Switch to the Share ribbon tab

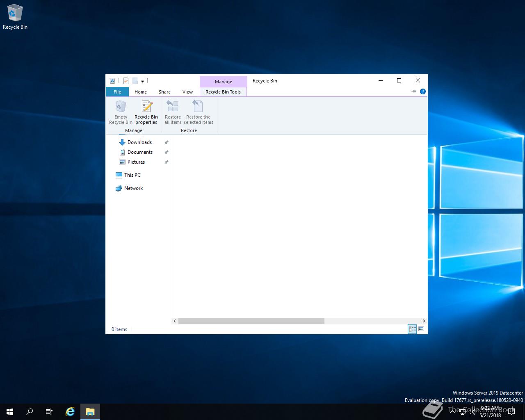pyautogui.click(x=164, y=92)
